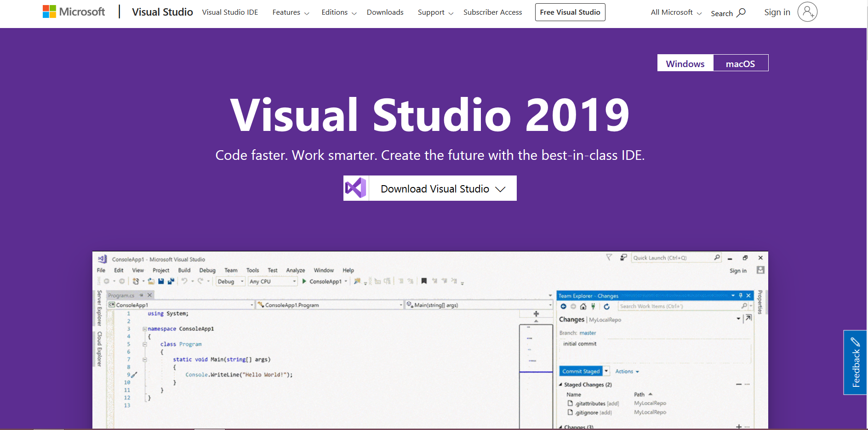Click the Commit Staged button
868x430 pixels.
coord(581,371)
